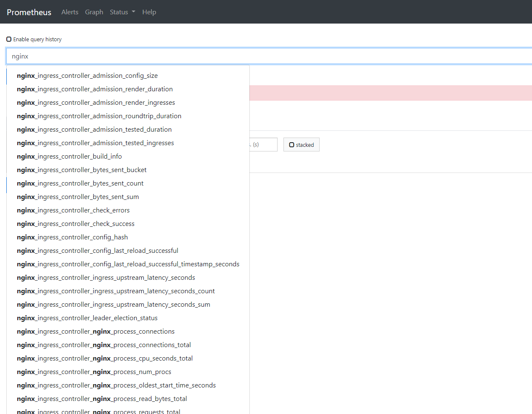Select config_last_reload_successful_timestamp_seconds suggestion
The image size is (532, 414).
pos(128,264)
